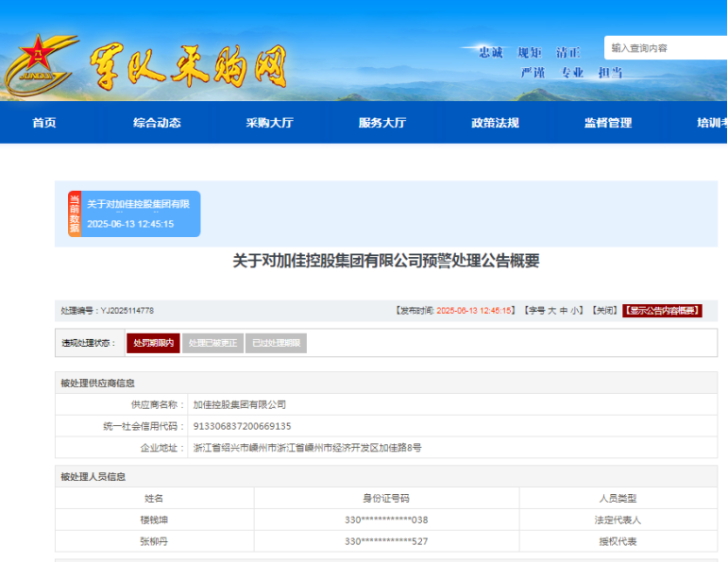Select the 处罚期限内 status
The width and height of the screenshot is (728, 563).
153,343
